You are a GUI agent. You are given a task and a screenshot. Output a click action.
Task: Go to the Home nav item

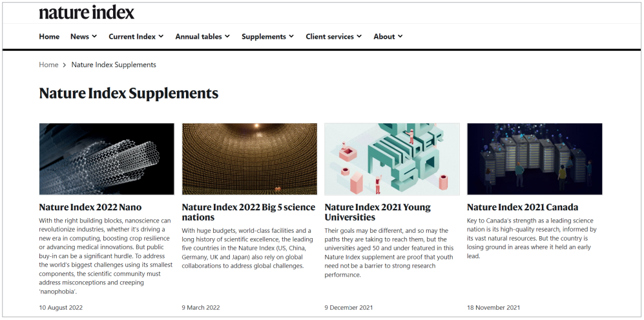coord(49,37)
